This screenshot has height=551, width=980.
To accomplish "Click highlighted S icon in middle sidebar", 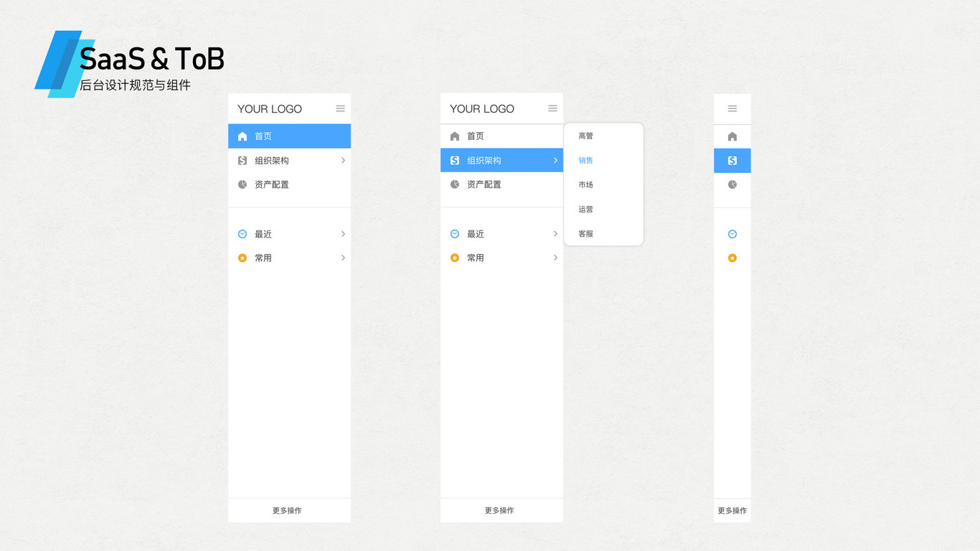I will tap(455, 161).
